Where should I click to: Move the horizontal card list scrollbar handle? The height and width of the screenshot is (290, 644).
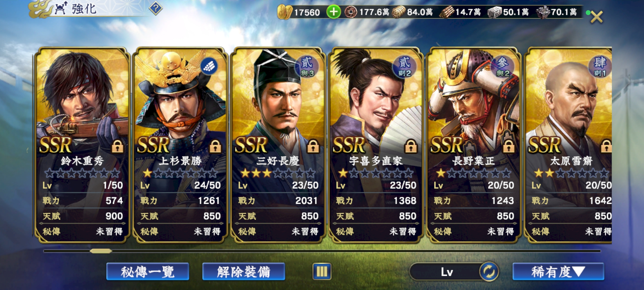coord(101,251)
